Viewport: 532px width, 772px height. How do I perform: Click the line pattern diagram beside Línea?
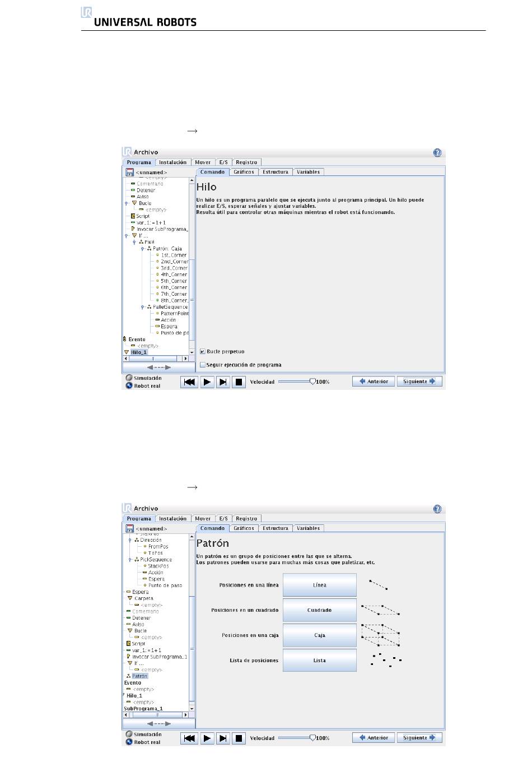pos(379,585)
